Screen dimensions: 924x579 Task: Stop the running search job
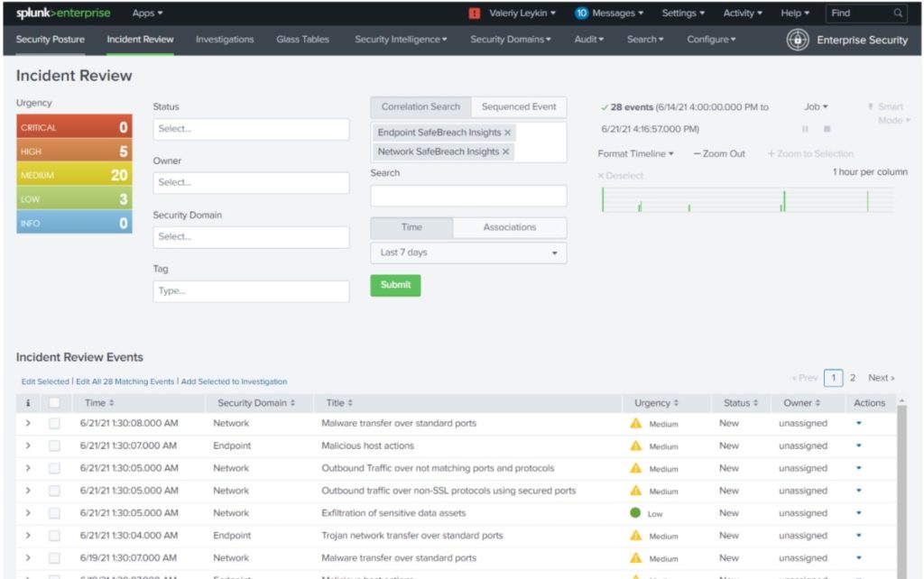(x=827, y=128)
